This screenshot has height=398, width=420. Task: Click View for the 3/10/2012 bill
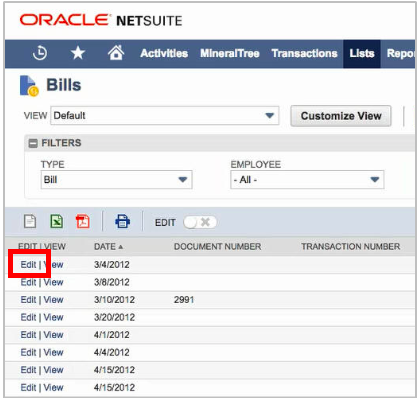pyautogui.click(x=53, y=300)
